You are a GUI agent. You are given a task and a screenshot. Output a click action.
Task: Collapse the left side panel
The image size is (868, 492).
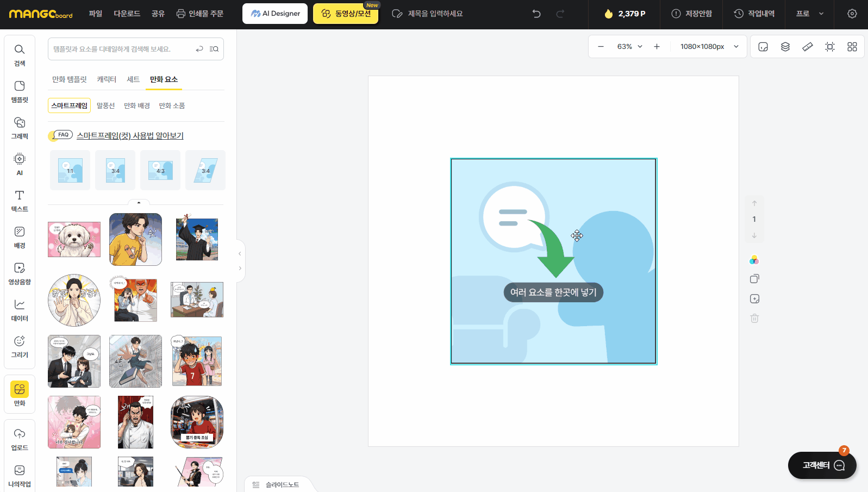pos(240,254)
